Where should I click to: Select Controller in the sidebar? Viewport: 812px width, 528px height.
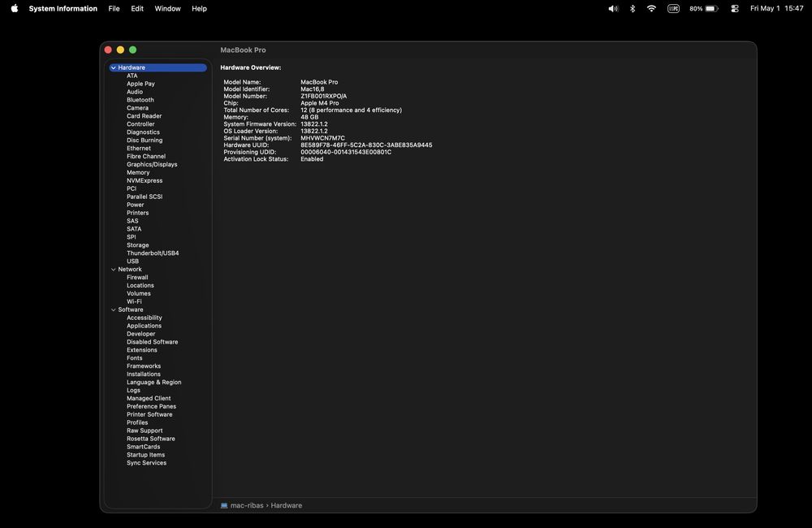[x=140, y=123]
